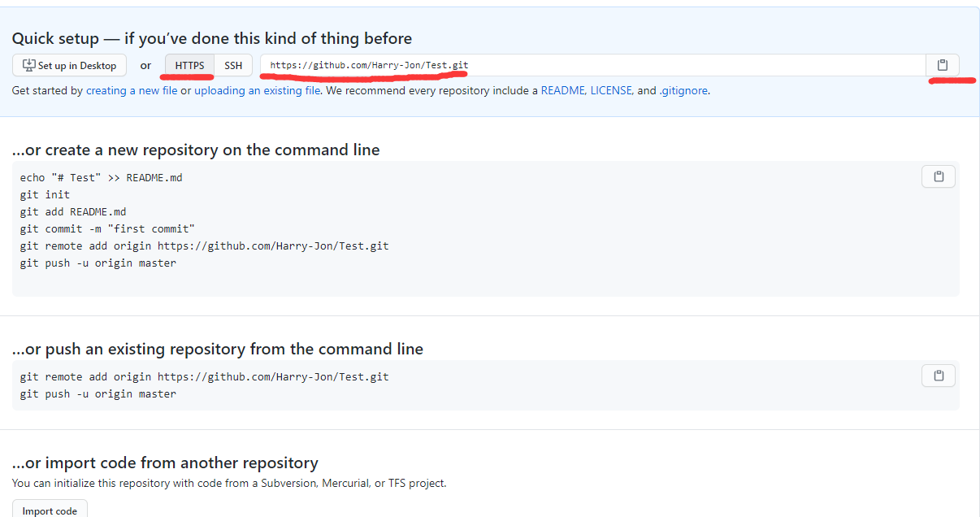This screenshot has height=517, width=980.
Task: Click the '…or push an existing repository' heading
Action: pos(218,349)
